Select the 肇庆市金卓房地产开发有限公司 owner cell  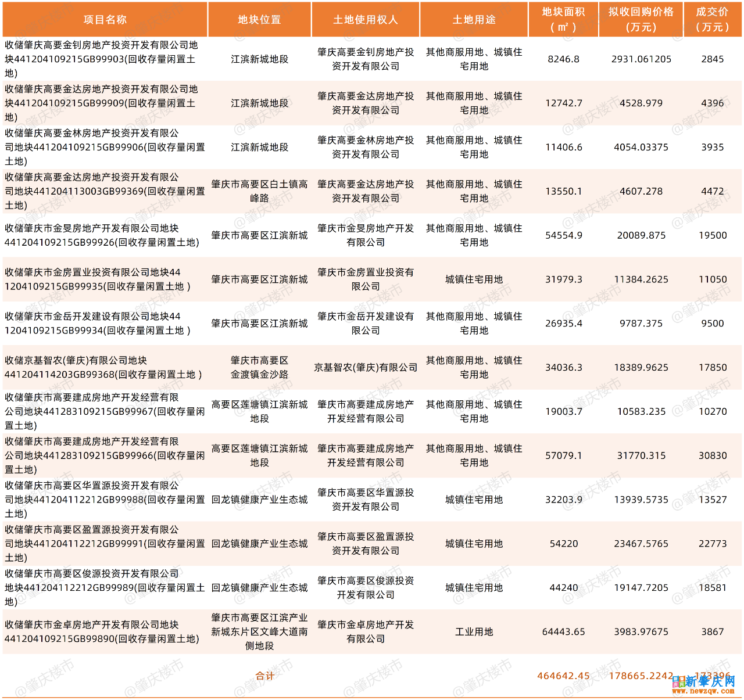[366, 631]
